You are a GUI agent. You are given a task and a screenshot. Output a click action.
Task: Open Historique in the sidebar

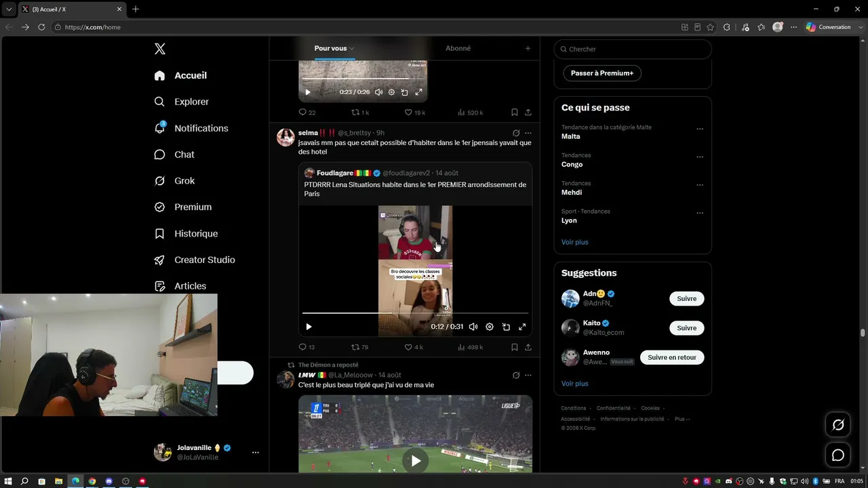[x=186, y=234]
